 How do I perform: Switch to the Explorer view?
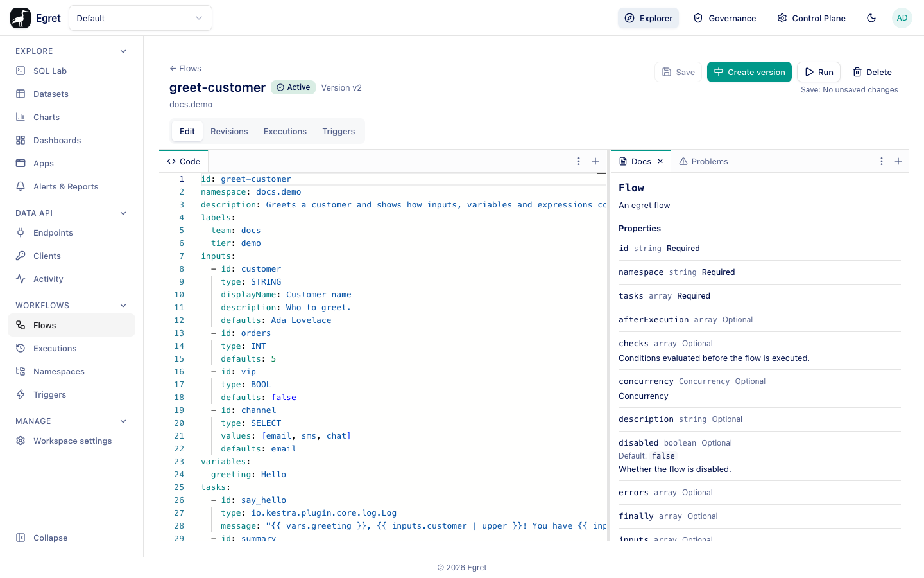coord(649,18)
